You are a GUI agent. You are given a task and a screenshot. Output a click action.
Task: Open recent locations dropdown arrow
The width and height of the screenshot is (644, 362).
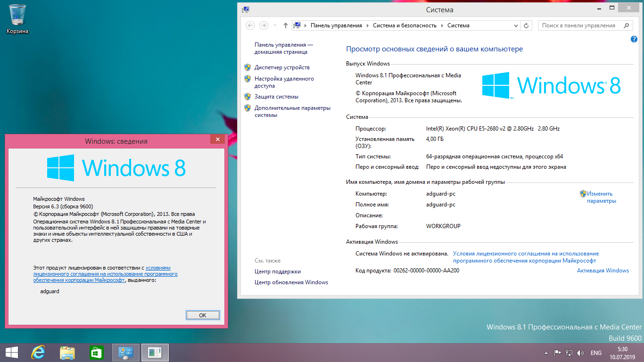tap(274, 26)
